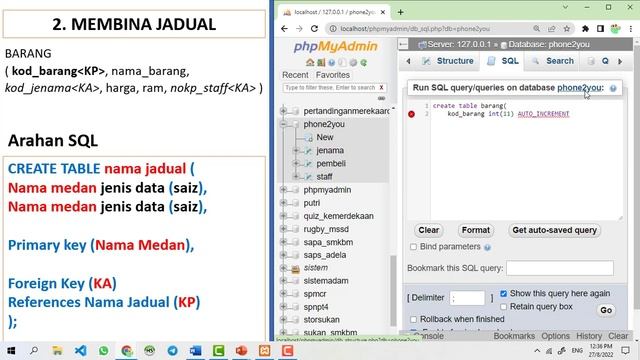Open WhatsApp from taskbar

104,350
